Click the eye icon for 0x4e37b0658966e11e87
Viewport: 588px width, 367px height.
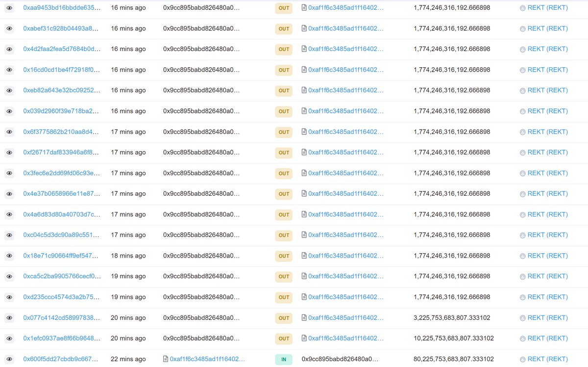pos(9,194)
